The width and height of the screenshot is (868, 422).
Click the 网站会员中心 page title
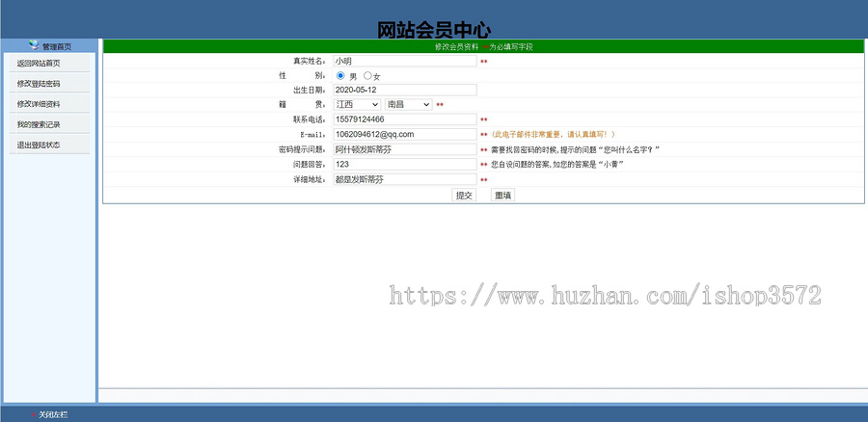coord(434,30)
